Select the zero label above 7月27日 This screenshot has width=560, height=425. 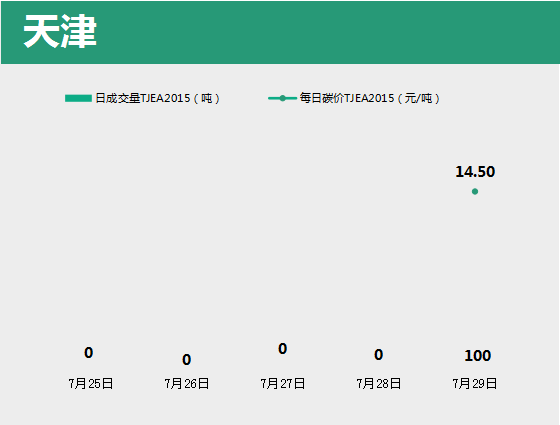[x=282, y=349]
